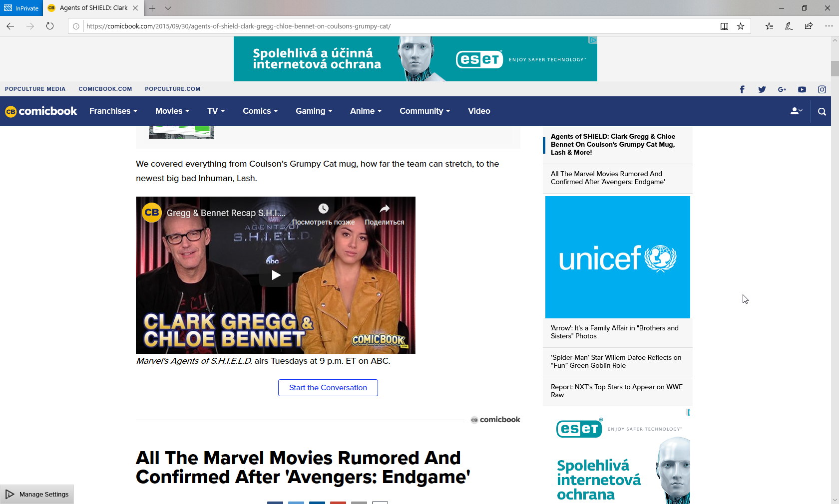
Task: Open POPCULTURE MEDIA link
Action: click(35, 89)
